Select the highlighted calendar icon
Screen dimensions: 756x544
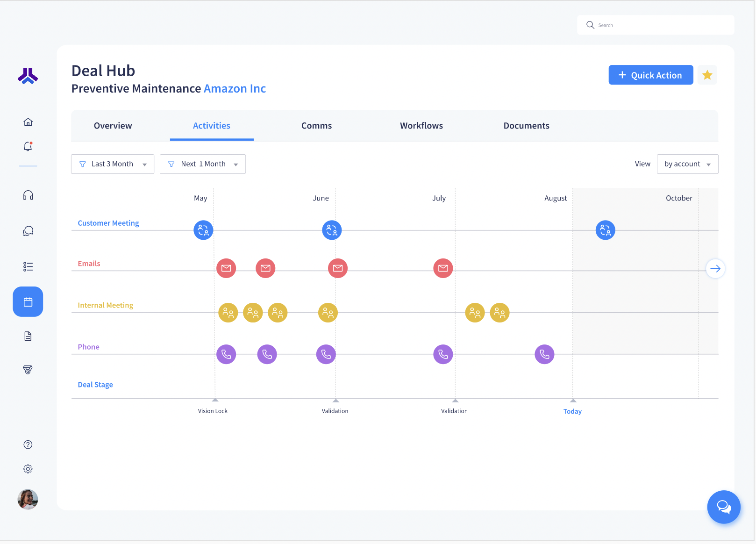(x=28, y=301)
